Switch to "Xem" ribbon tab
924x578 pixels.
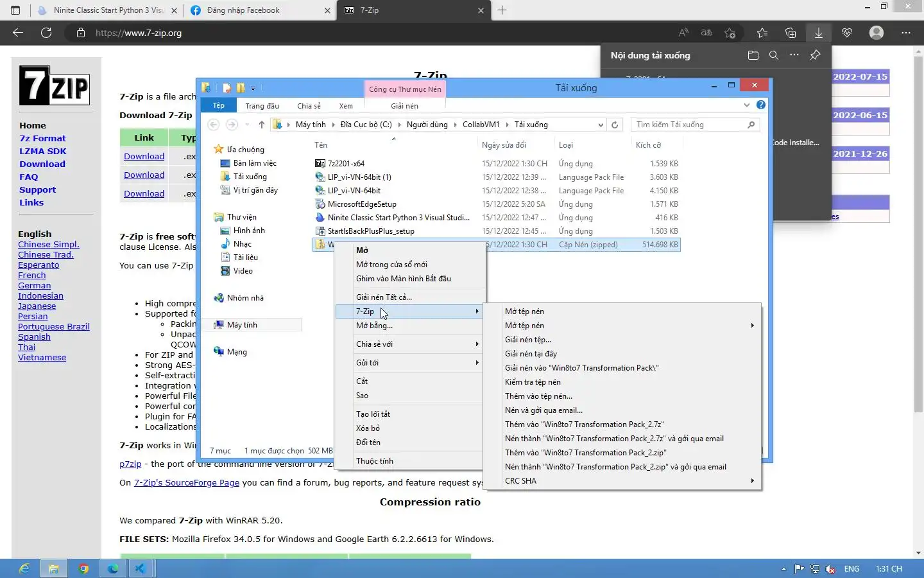346,106
